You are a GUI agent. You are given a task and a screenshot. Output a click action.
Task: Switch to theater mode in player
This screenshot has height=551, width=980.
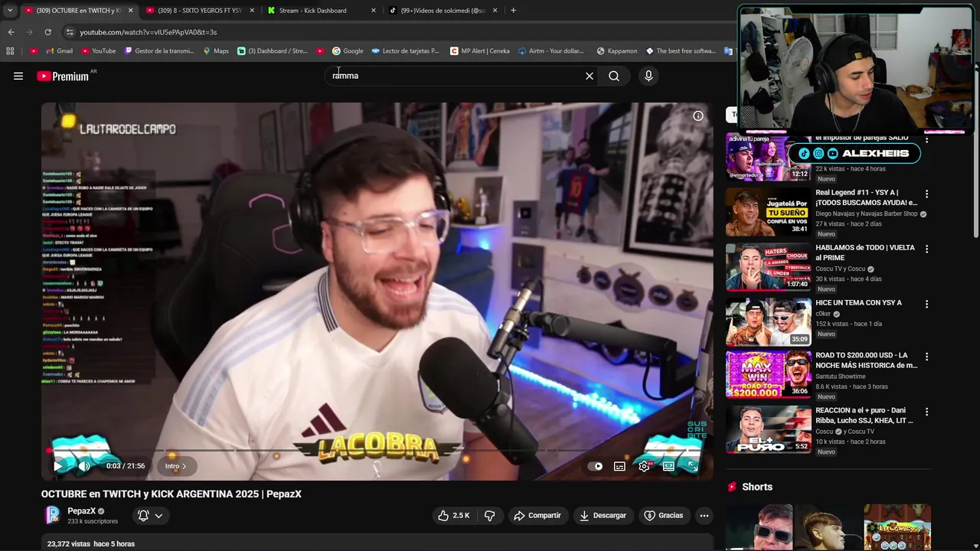(668, 466)
